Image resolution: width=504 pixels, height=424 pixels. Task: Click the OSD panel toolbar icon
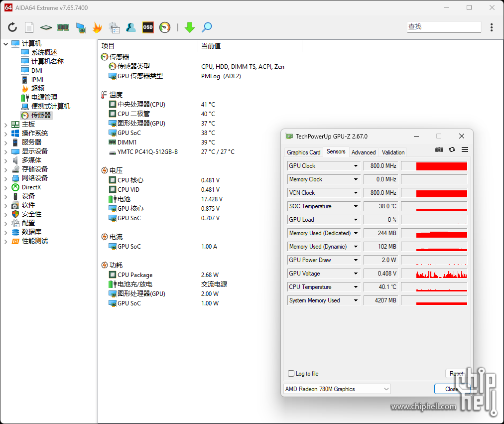tap(148, 27)
